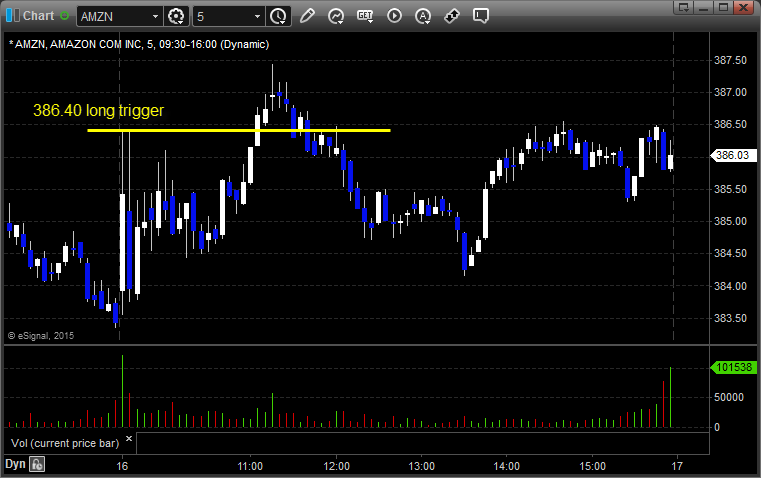761x478 pixels.
Task: Click the chart comment bubble icon
Action: 480,16
